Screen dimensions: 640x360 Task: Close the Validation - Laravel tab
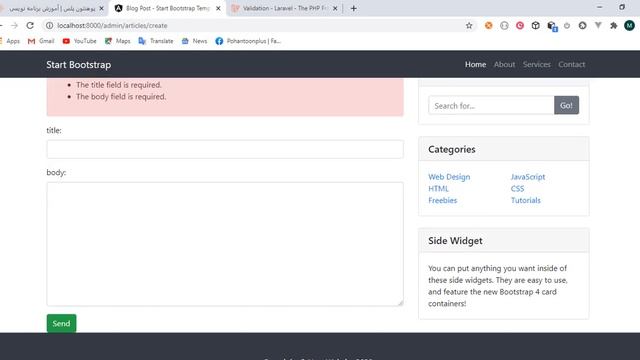coord(335,8)
